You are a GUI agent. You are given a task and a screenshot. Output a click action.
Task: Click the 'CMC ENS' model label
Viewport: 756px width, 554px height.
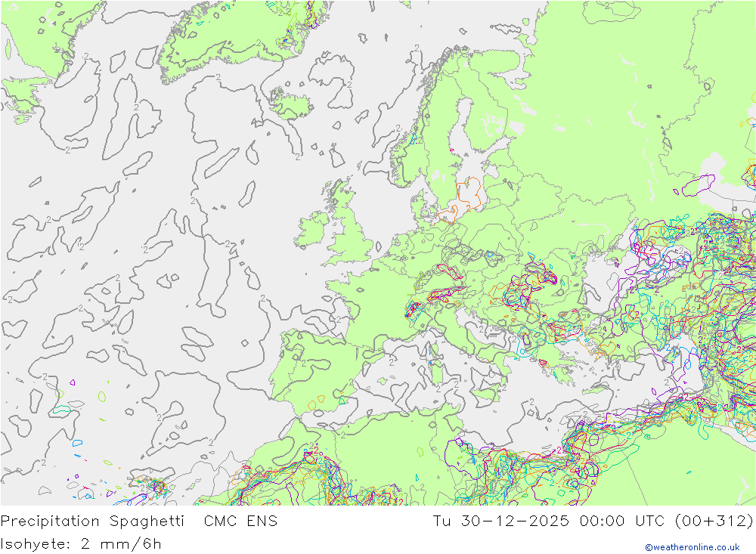click(x=240, y=522)
